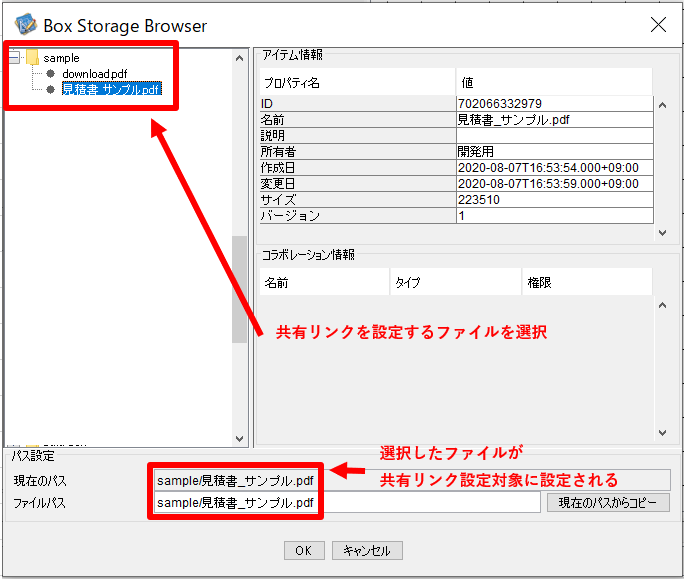Click the item info table scroll down arrow
Screen dimensions: 684x579
[662, 233]
